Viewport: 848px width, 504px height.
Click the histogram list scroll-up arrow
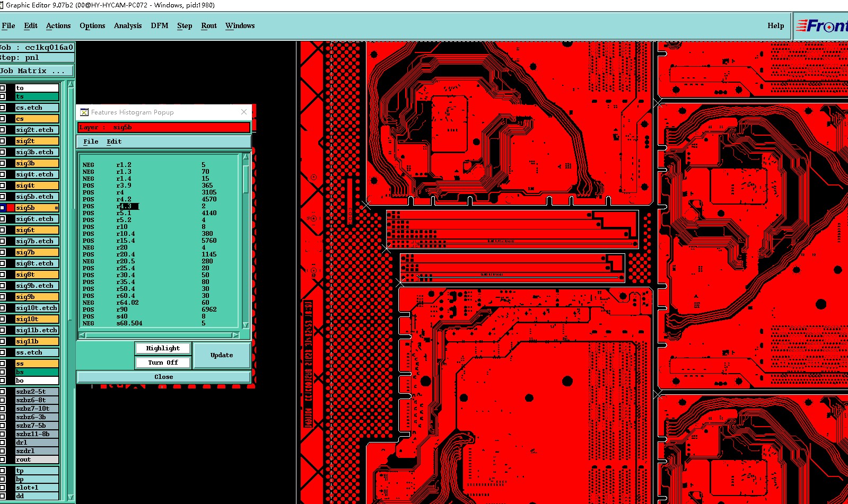click(x=246, y=157)
